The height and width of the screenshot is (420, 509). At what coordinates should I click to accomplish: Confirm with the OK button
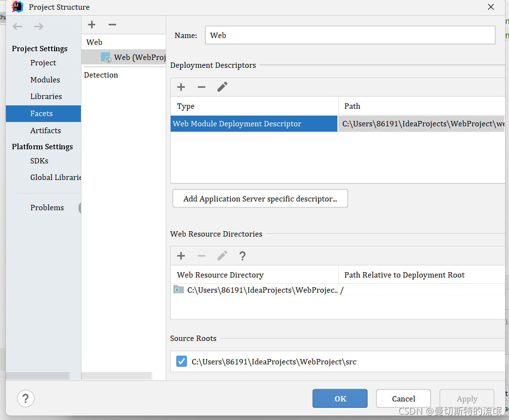tap(340, 399)
